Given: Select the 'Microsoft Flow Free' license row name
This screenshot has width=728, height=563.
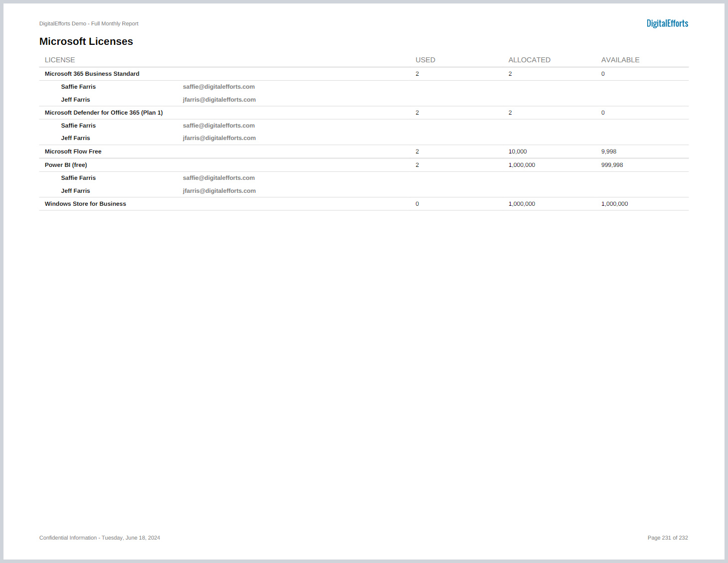Looking at the screenshot, I should tap(73, 151).
